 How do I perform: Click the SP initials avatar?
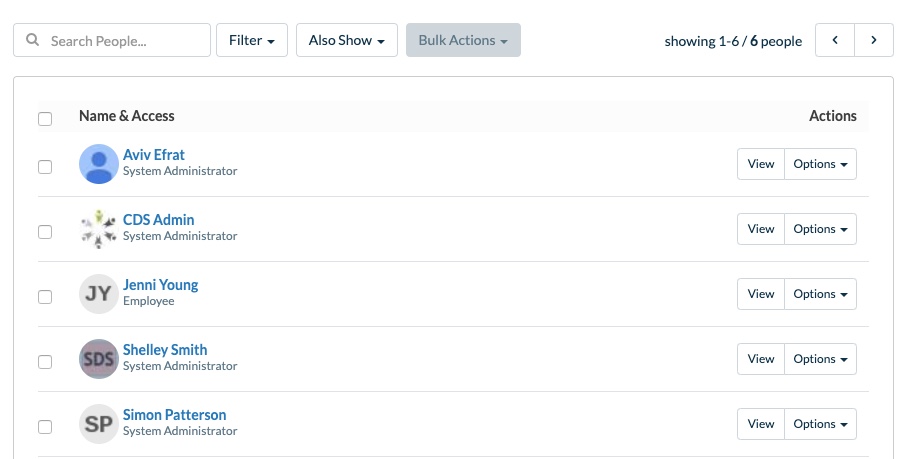point(99,424)
